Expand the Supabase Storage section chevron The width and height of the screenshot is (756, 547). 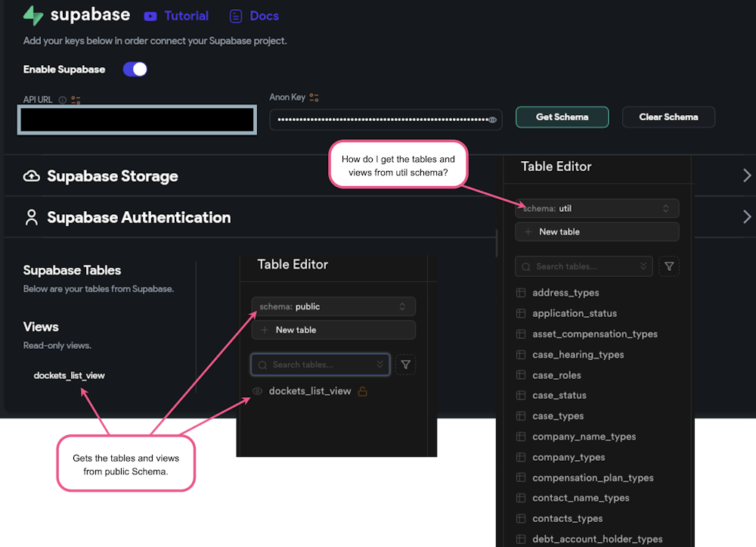click(747, 175)
